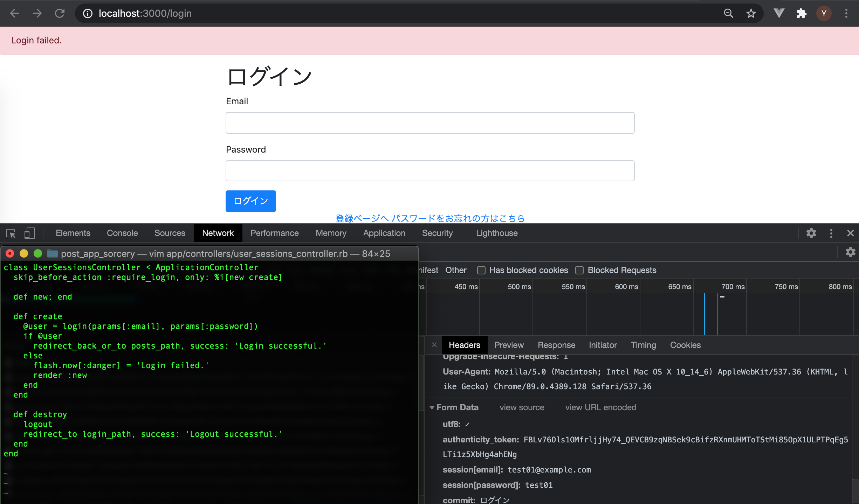Switch to the Application tab
859x504 pixels.
(x=384, y=233)
